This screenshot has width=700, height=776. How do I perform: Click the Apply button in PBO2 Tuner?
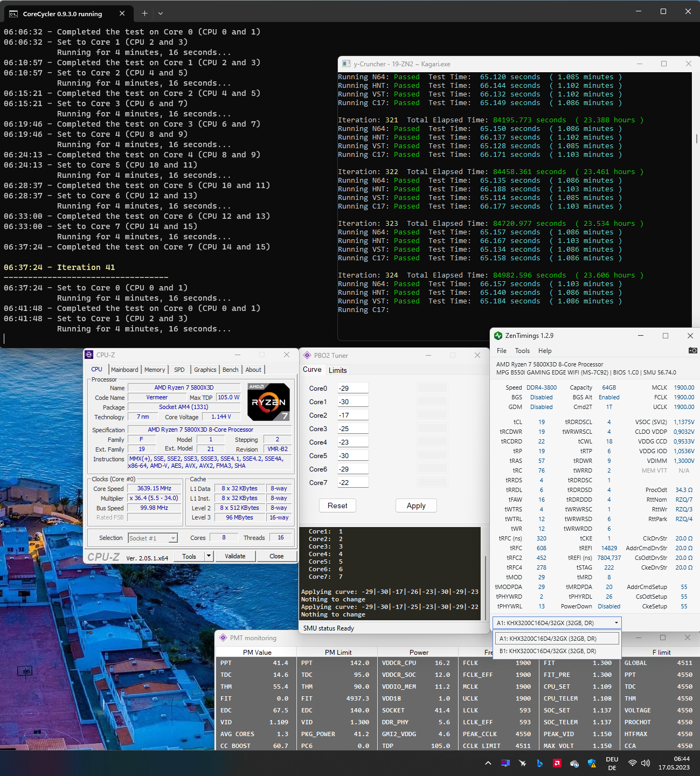click(x=416, y=505)
